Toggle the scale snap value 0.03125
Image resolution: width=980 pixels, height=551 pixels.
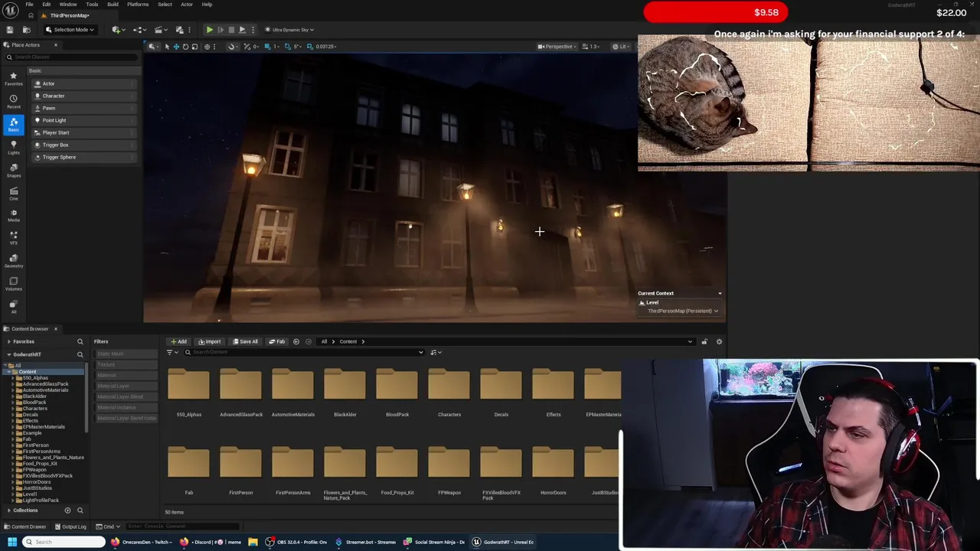[322, 47]
